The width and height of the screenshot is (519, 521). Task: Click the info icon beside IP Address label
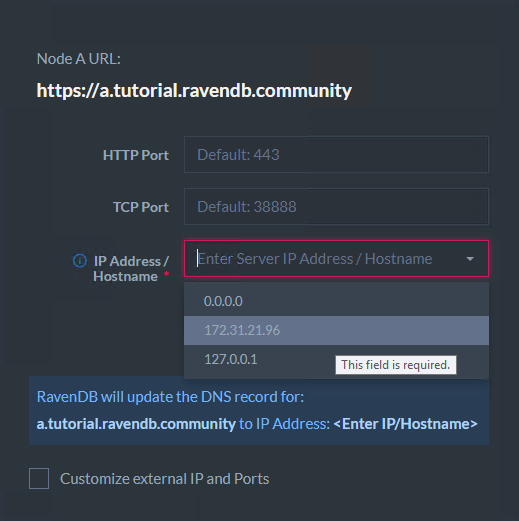(80, 261)
